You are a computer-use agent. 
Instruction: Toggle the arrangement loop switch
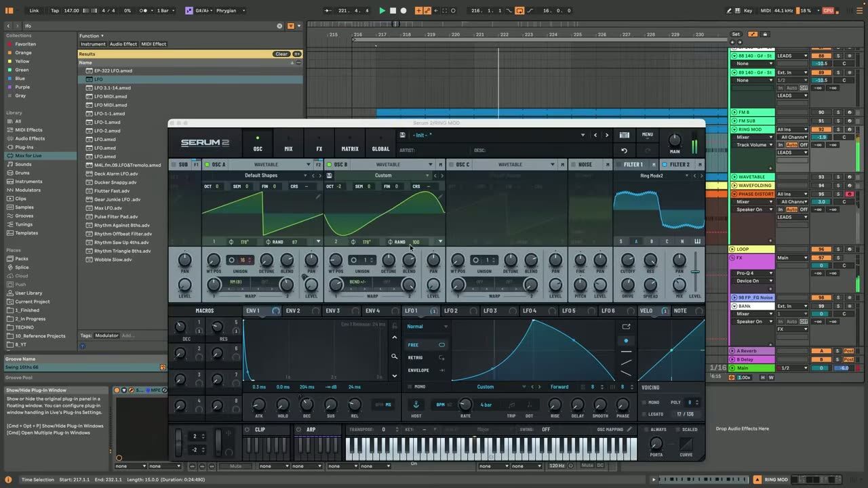click(519, 11)
